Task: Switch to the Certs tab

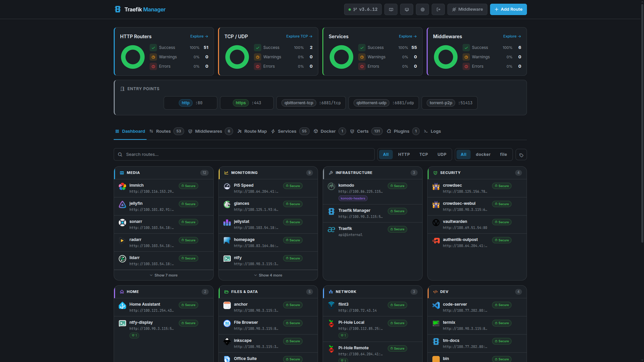Action: click(x=363, y=131)
